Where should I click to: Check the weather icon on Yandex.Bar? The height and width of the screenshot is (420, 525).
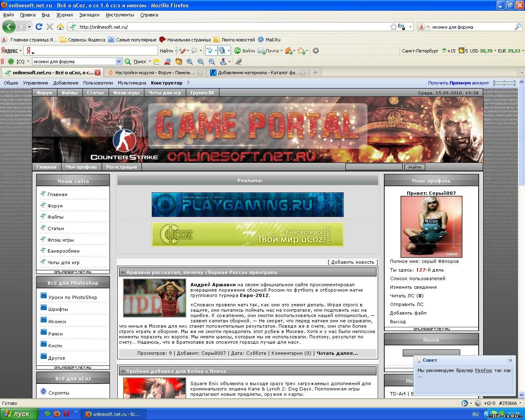coord(157,62)
